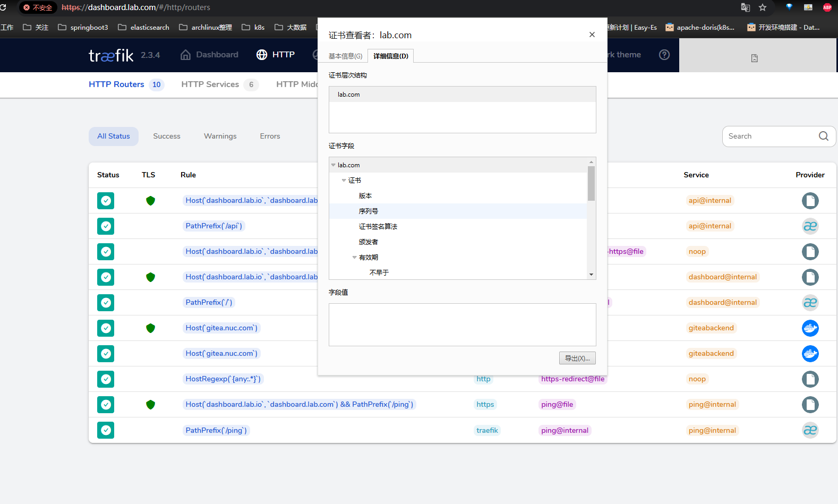
Task: Open the springboot3 bookmark folder
Action: click(83, 27)
